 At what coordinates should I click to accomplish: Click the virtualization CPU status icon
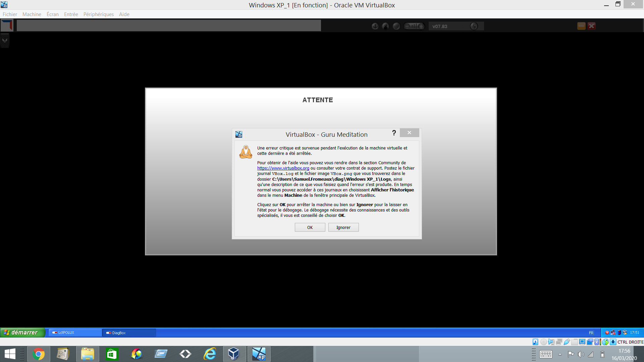pyautogui.click(x=597, y=342)
